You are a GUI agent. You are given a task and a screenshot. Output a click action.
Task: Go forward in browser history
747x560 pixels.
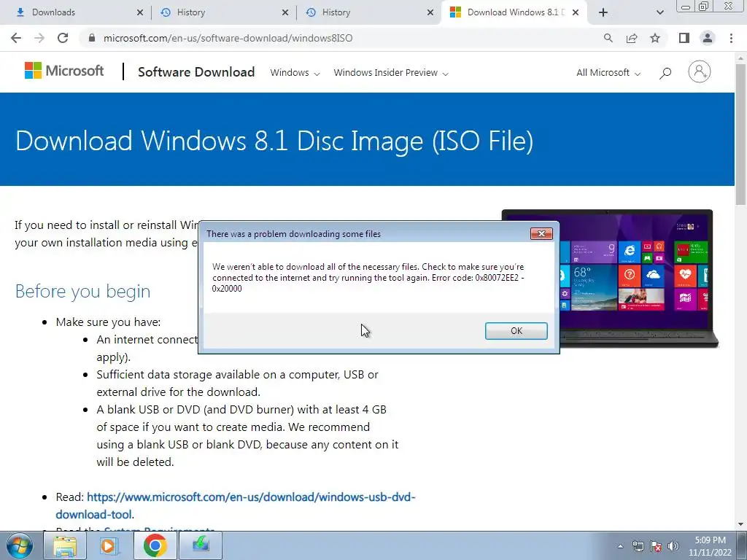pos(39,38)
